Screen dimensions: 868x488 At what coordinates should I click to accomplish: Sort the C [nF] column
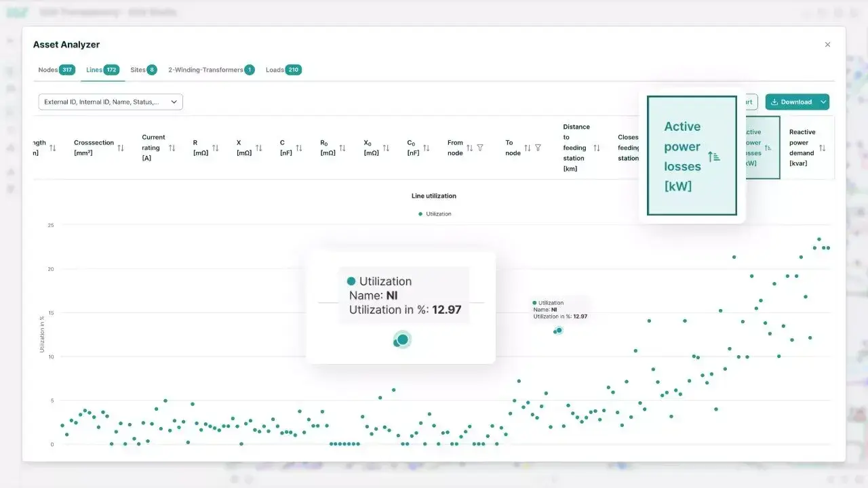(299, 148)
